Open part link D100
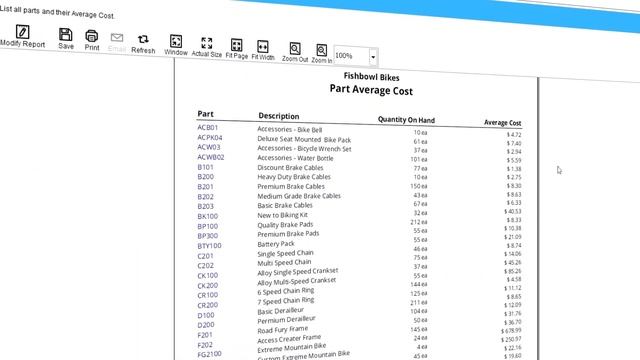640x360 pixels. (206, 315)
